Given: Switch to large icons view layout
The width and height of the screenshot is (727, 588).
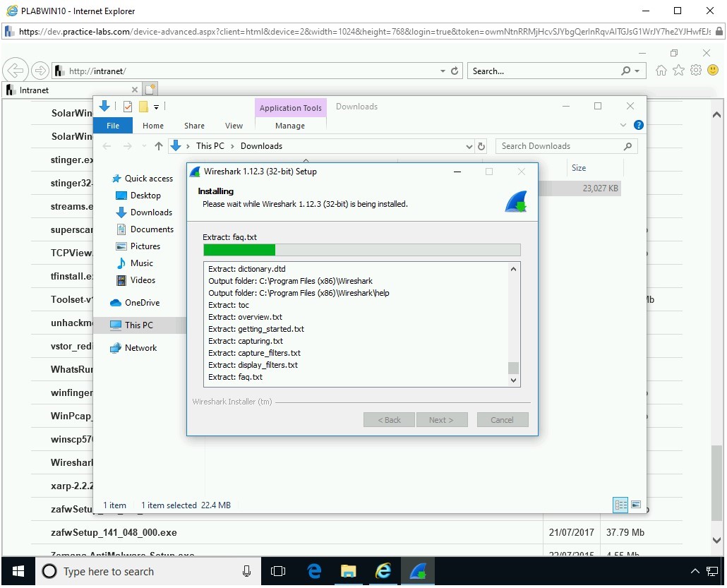Looking at the screenshot, I should coord(636,505).
